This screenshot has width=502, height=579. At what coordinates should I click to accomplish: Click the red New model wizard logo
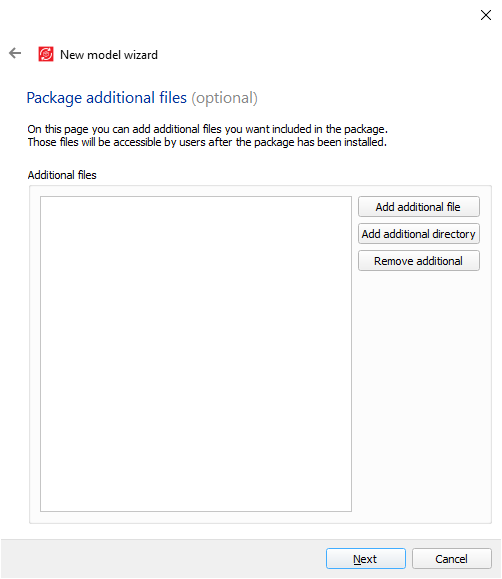(46, 54)
